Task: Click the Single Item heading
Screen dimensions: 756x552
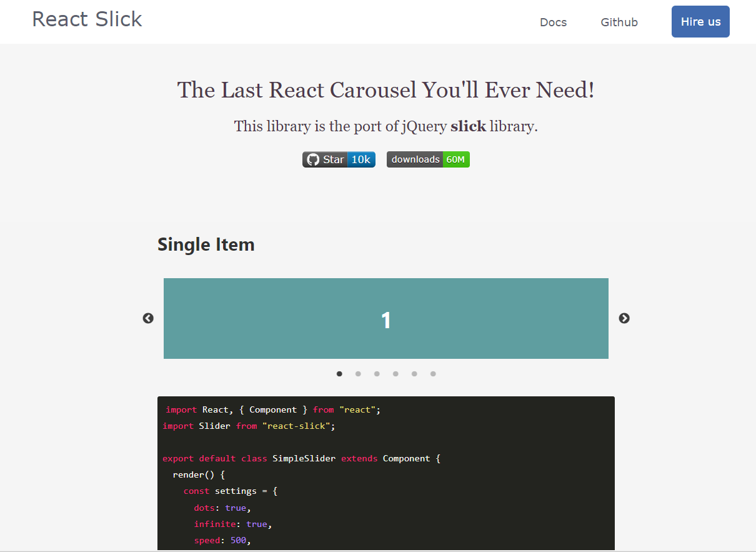Action: tap(206, 244)
